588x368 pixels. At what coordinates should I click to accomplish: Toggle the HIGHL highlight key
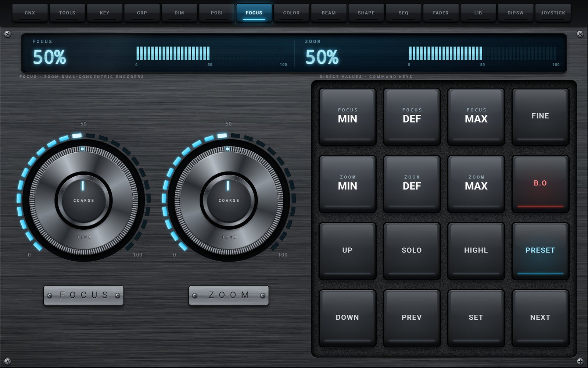476,251
